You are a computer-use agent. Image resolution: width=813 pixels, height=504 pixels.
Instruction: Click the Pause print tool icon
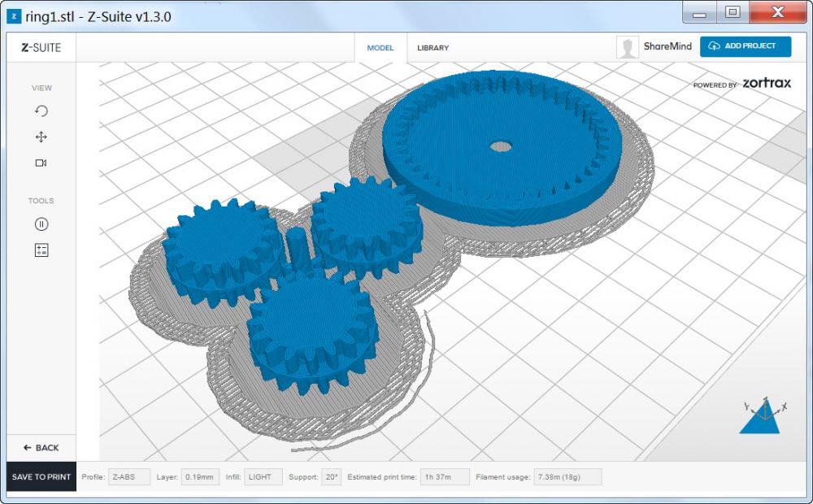tap(41, 224)
